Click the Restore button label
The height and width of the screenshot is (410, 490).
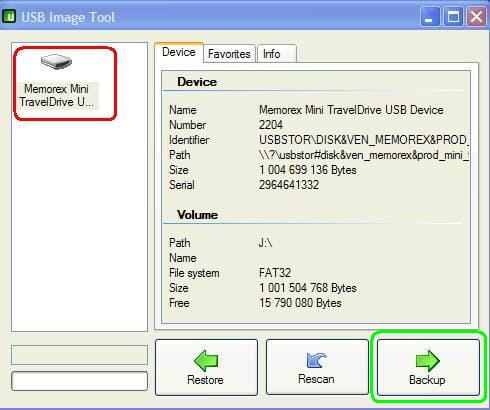(205, 380)
